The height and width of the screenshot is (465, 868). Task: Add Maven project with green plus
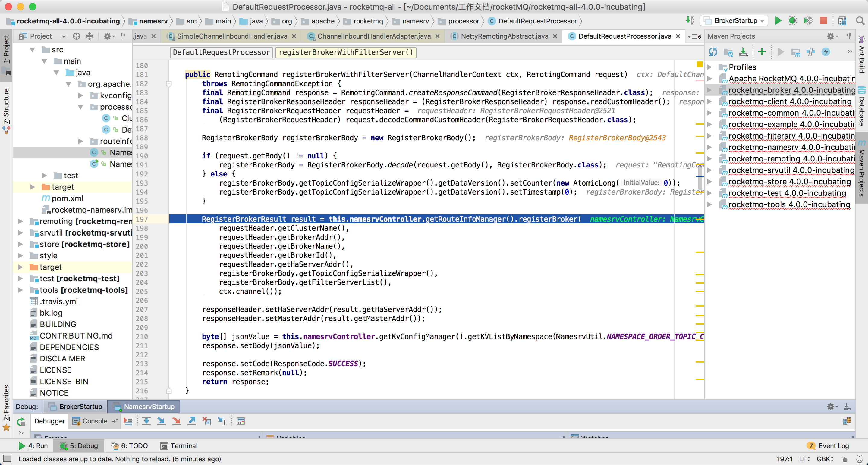pos(762,52)
